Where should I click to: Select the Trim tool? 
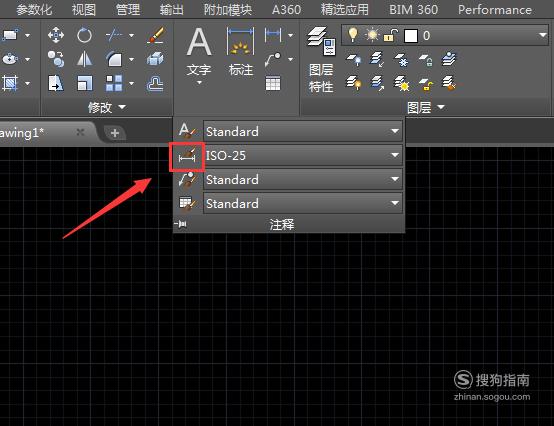[x=114, y=35]
